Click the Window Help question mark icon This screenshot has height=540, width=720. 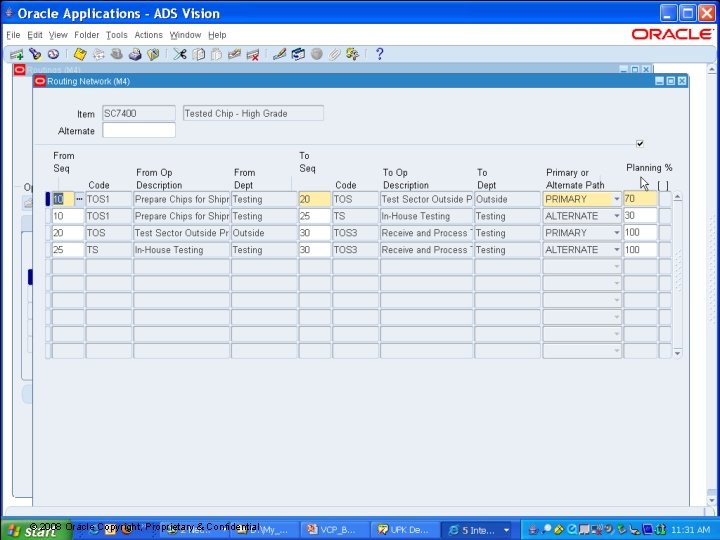(379, 54)
